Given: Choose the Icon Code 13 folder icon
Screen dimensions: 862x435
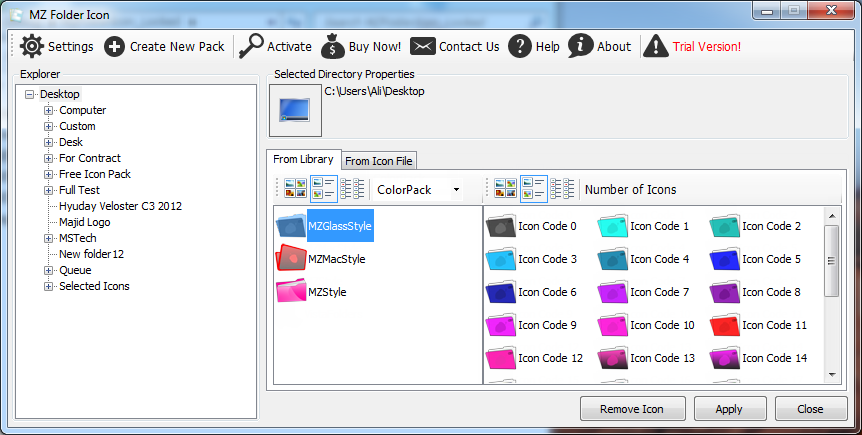Looking at the screenshot, I should [x=612, y=358].
